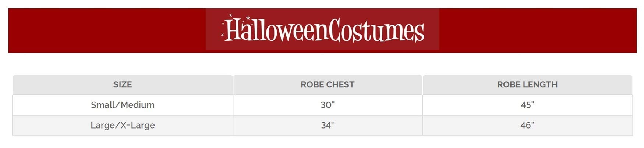Select the SIZE column header
The height and width of the screenshot is (148, 644).
coord(123,84)
